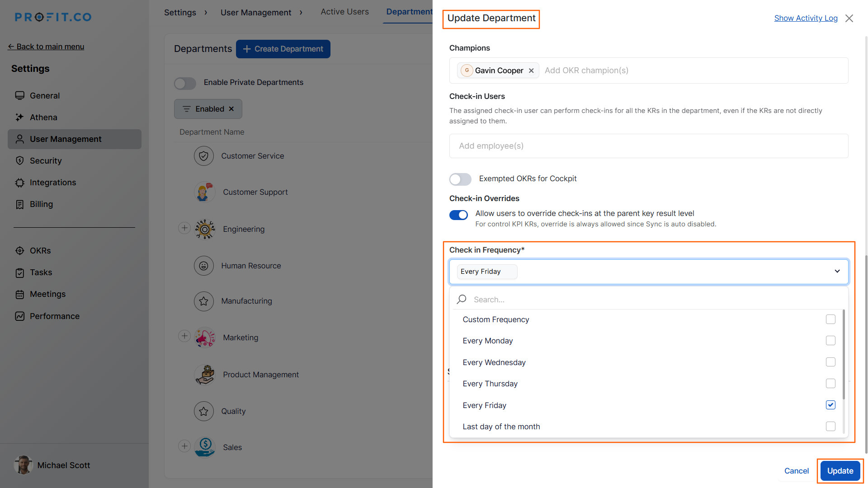Click the OKRs target icon

[x=19, y=251]
